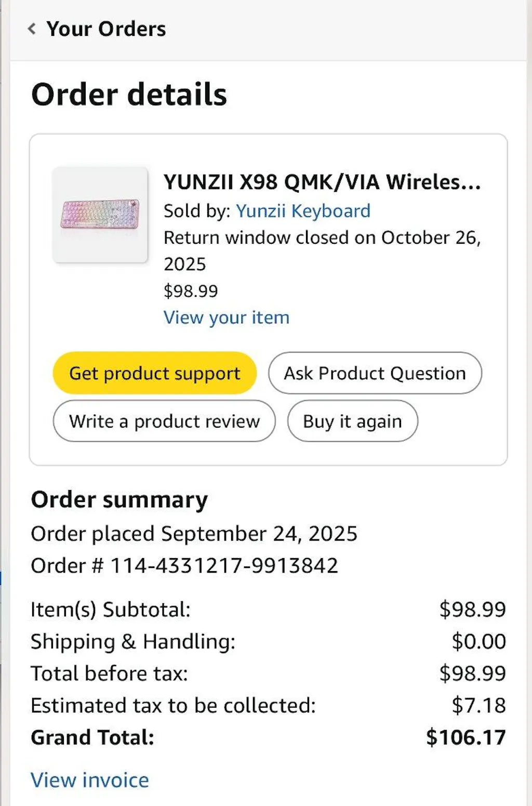Click the Order details heading
Image resolution: width=532 pixels, height=806 pixels.
(x=128, y=94)
